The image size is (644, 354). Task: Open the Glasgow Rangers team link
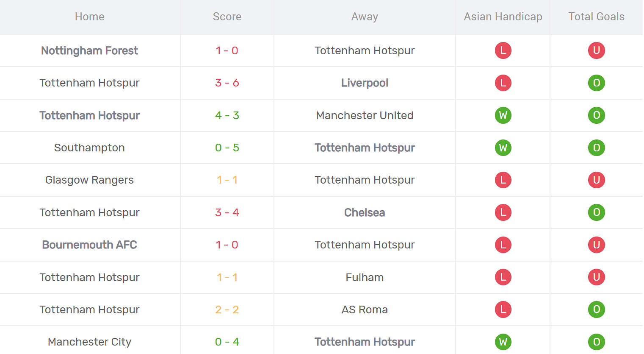pos(89,180)
